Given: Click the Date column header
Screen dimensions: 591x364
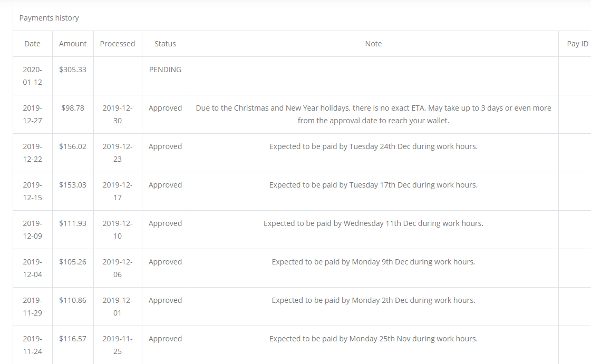Looking at the screenshot, I should pyautogui.click(x=32, y=44).
